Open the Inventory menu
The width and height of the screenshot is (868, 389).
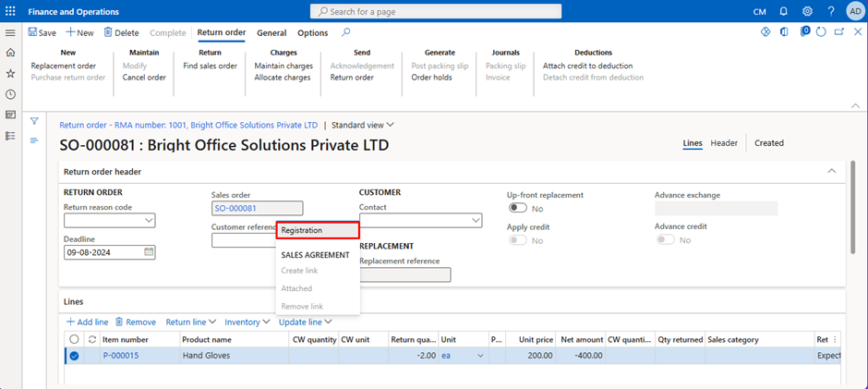coord(247,322)
